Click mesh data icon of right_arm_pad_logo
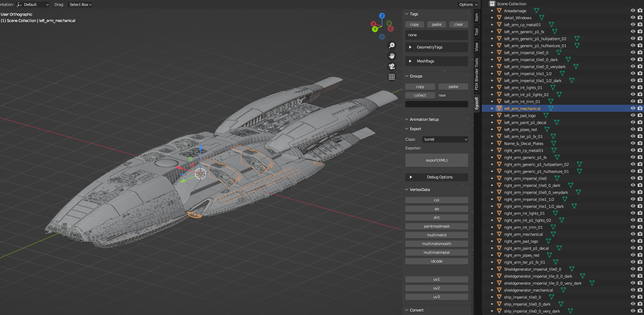This screenshot has height=315, width=644. (x=548, y=241)
